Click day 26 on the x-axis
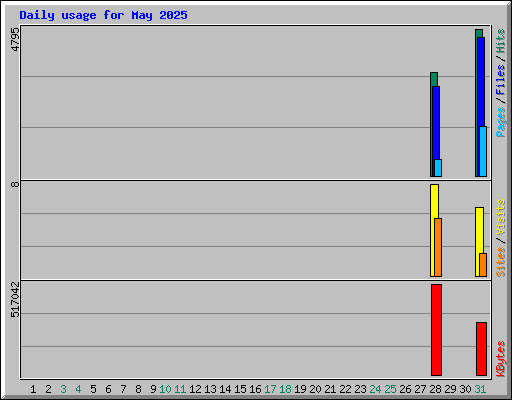This screenshot has height=400, width=512. (x=405, y=389)
